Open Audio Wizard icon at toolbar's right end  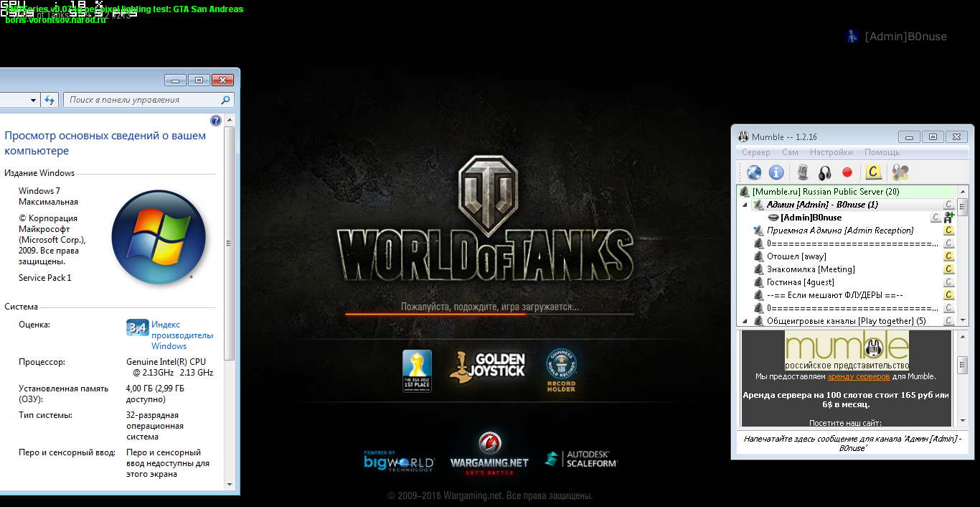[900, 172]
